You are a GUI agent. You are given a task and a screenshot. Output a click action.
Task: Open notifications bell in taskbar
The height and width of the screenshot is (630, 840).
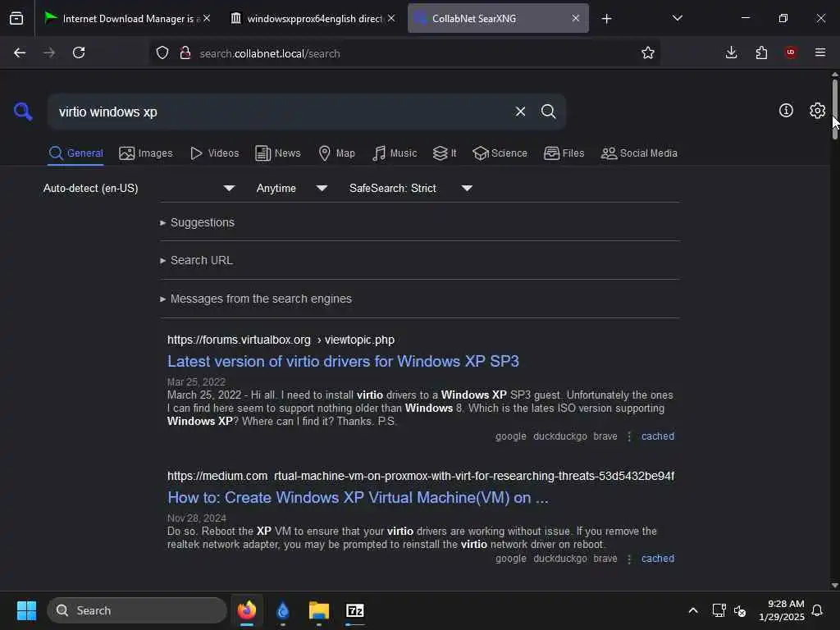click(817, 610)
